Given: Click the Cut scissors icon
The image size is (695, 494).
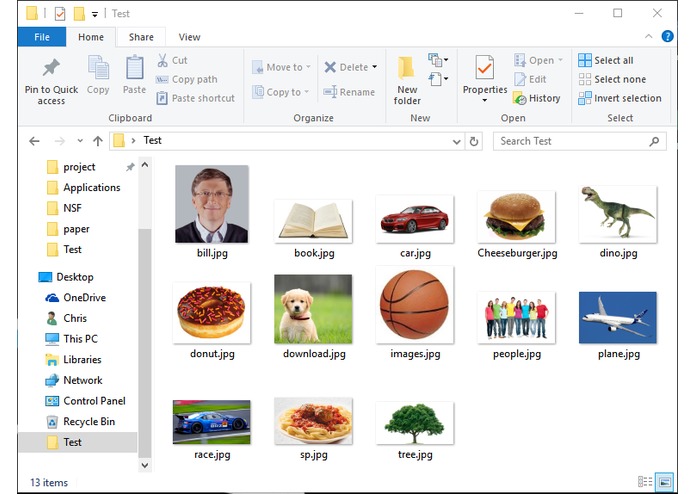Looking at the screenshot, I should coord(162,60).
